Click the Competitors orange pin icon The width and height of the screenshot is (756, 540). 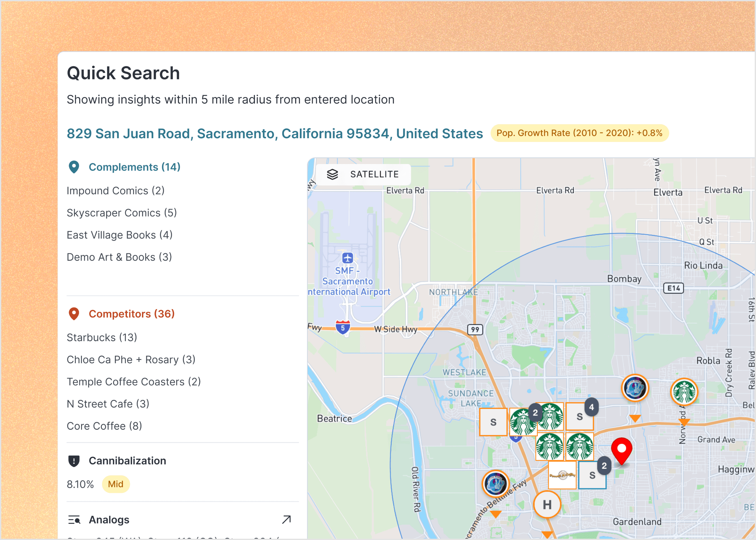click(74, 314)
